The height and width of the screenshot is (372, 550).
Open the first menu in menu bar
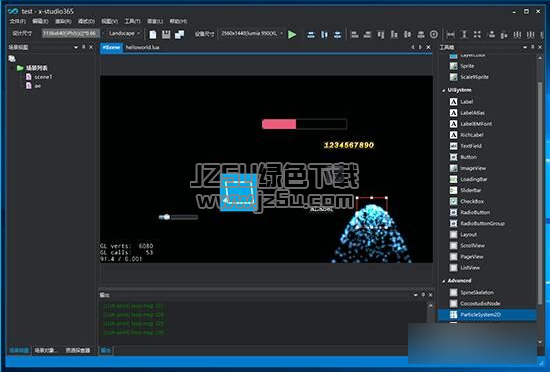click(18, 21)
